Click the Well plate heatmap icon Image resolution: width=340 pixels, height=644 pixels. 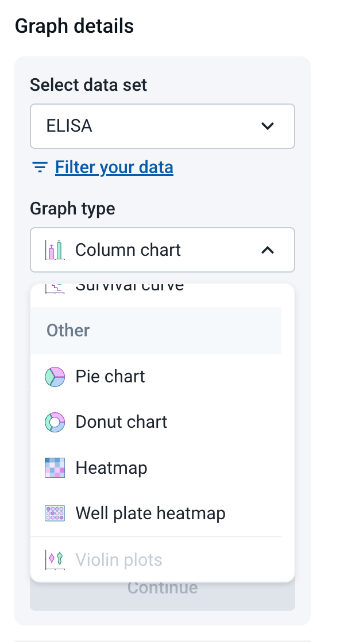click(x=55, y=513)
